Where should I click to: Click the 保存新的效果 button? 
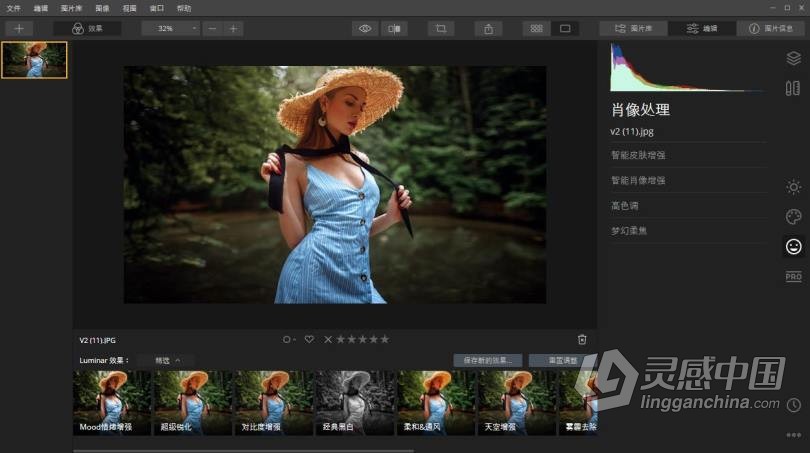[488, 361]
